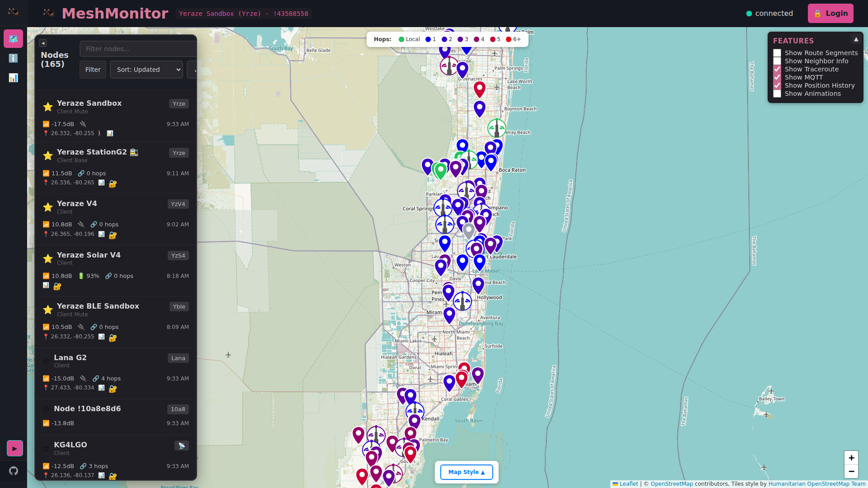Enable Show Animations checkbox
868x488 pixels.
(x=777, y=94)
